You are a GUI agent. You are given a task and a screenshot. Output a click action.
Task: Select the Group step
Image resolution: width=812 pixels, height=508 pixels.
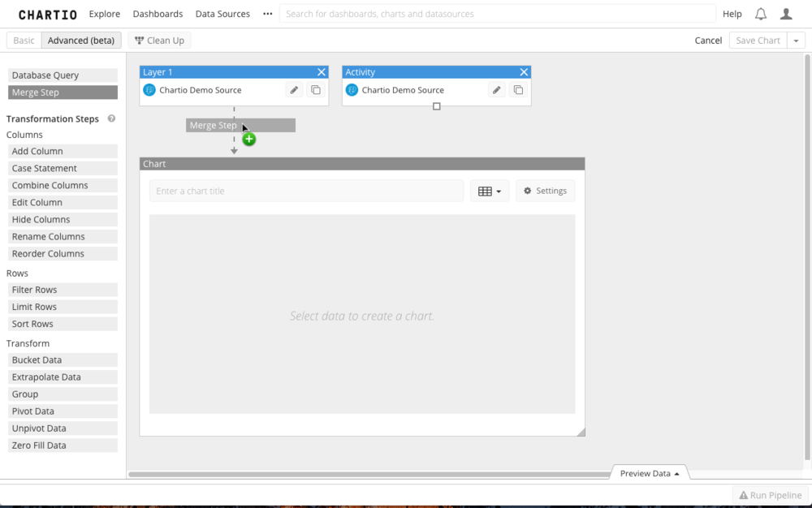tap(63, 394)
